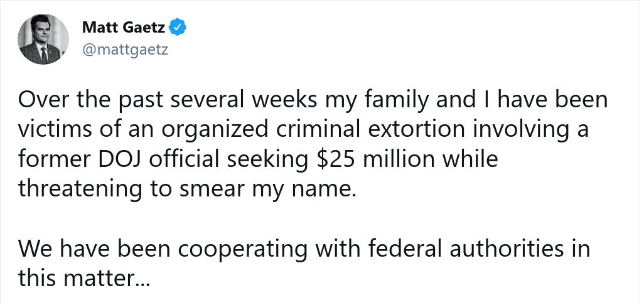The height and width of the screenshot is (305, 644).
Task: Click the blue verified checkmark badge
Action: tap(179, 28)
